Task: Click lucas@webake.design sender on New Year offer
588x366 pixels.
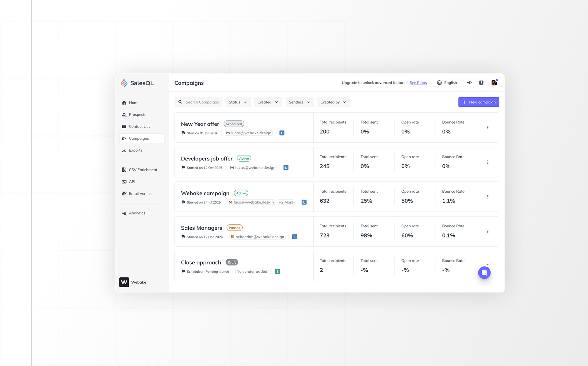Action: pyautogui.click(x=249, y=133)
